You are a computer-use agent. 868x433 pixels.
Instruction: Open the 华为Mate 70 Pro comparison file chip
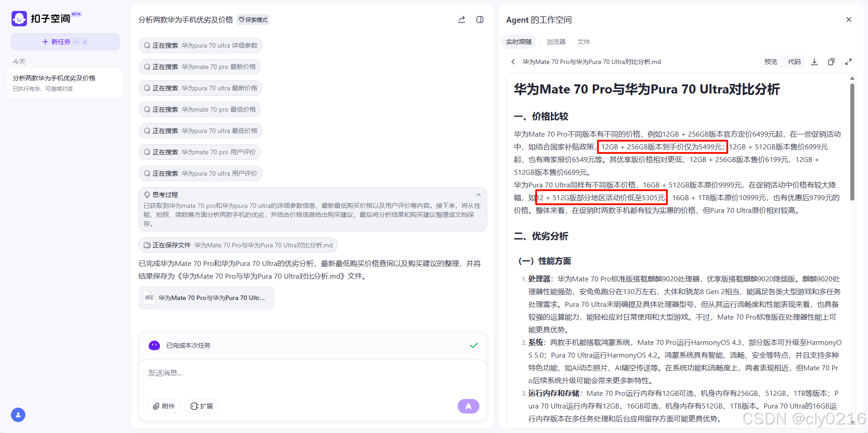point(206,297)
